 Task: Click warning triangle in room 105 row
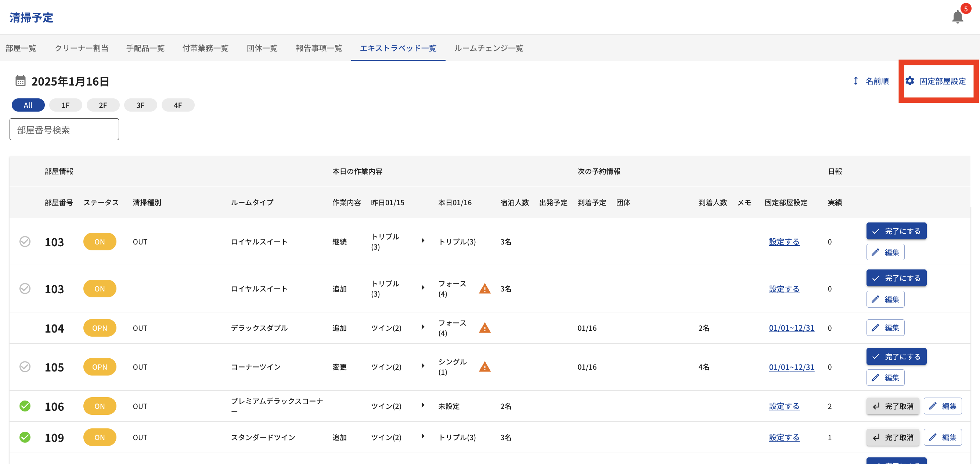coord(484,367)
